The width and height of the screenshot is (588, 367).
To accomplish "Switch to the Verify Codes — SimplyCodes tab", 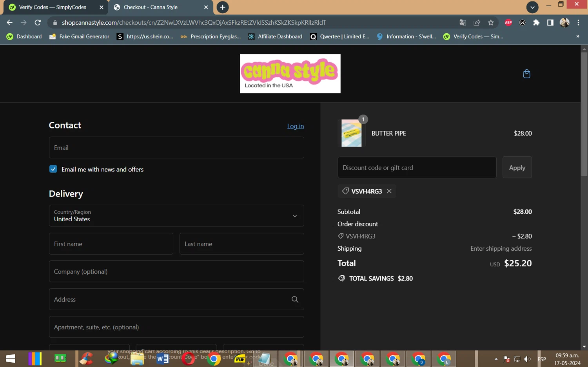I will [x=56, y=7].
